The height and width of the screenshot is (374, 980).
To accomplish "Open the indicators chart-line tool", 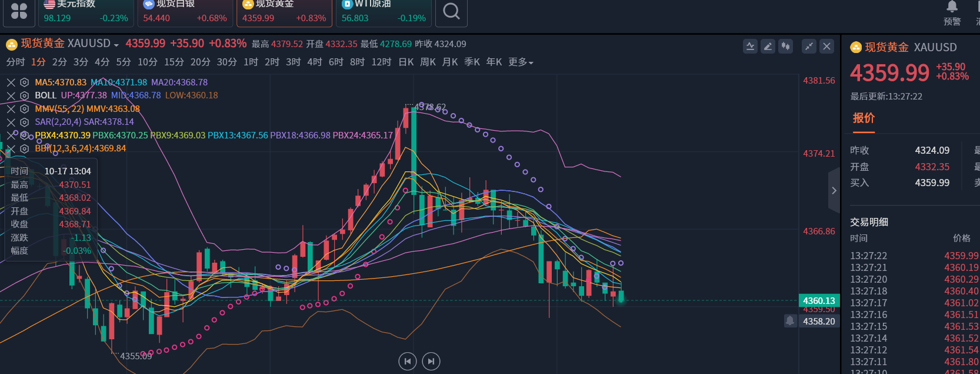I will 750,47.
